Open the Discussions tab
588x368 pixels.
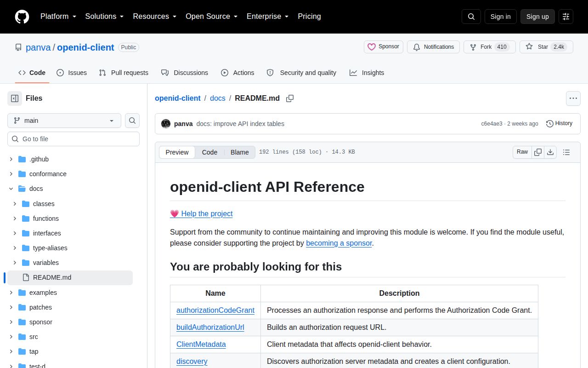(185, 73)
